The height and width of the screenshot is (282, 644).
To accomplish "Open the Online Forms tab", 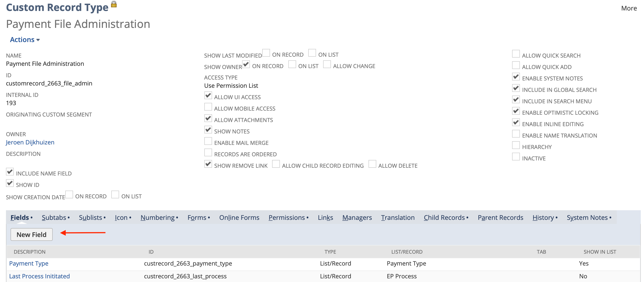I will (239, 217).
